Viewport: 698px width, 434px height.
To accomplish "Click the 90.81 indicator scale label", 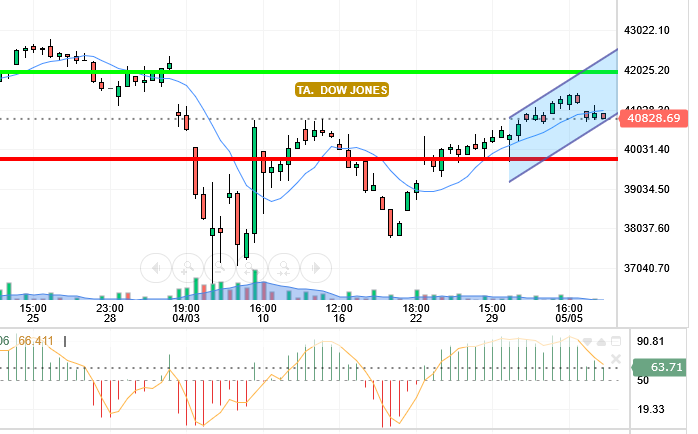I will pos(650,341).
